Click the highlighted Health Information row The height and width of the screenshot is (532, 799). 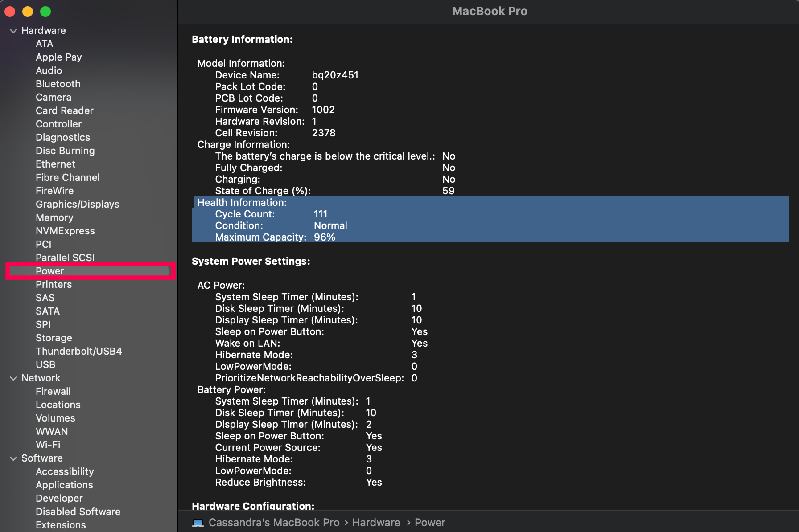(242, 202)
